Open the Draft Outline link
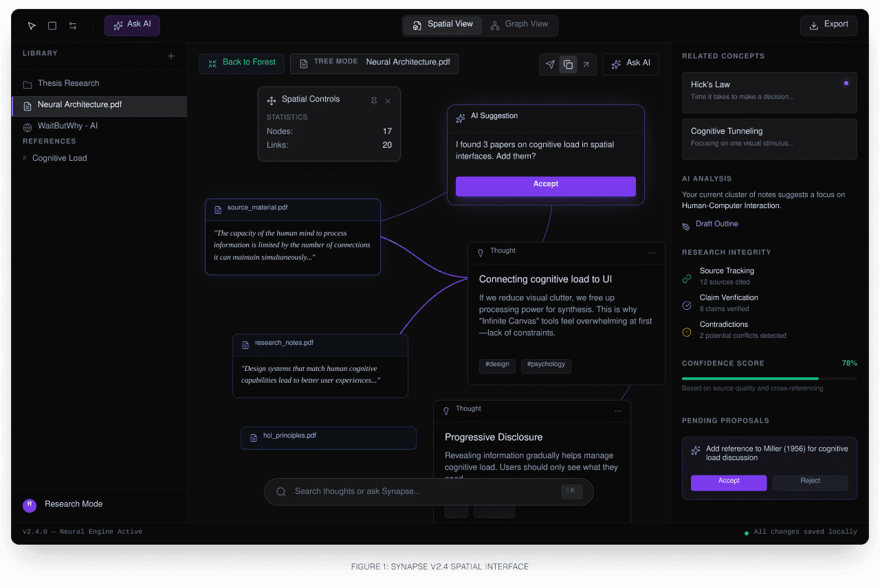Image resolution: width=880 pixels, height=588 pixels. [x=716, y=224]
